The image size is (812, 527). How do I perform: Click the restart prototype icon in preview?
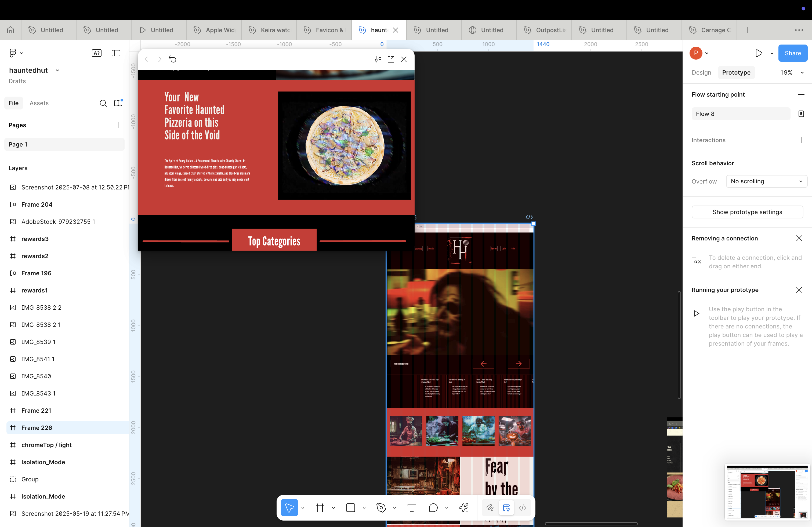[x=173, y=59]
